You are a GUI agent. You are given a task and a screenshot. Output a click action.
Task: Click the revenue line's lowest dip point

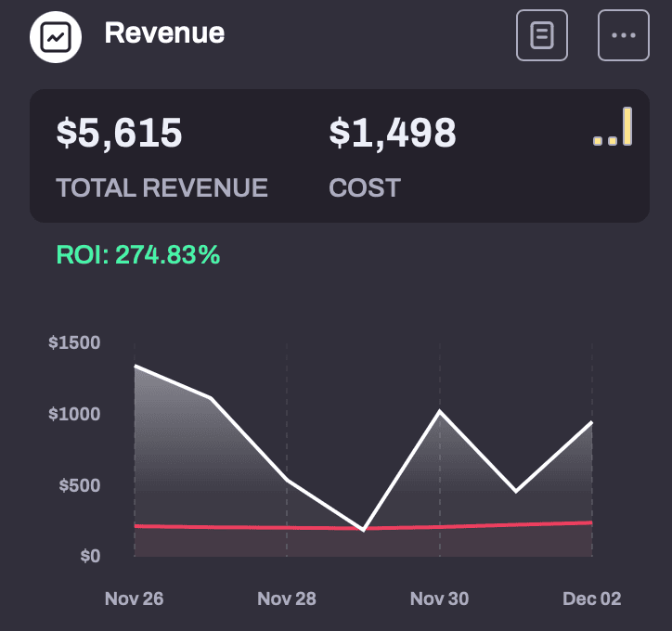point(364,530)
